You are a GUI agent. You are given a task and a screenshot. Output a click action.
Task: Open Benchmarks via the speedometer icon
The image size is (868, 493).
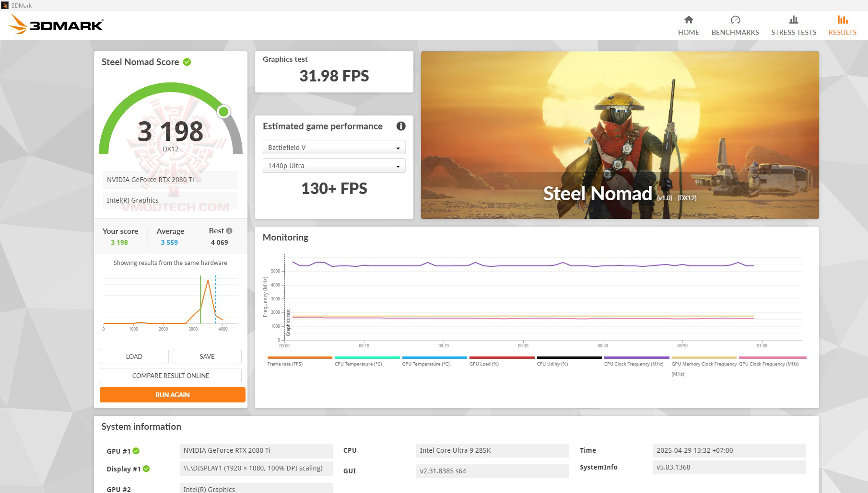click(x=735, y=20)
